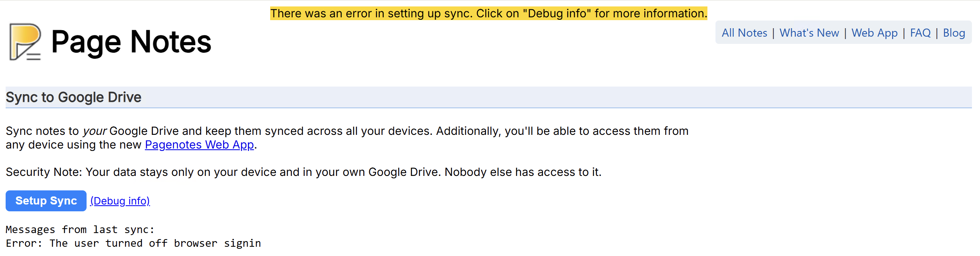Open the Page Notes Blog
This screenshot has width=980, height=256.
953,33
